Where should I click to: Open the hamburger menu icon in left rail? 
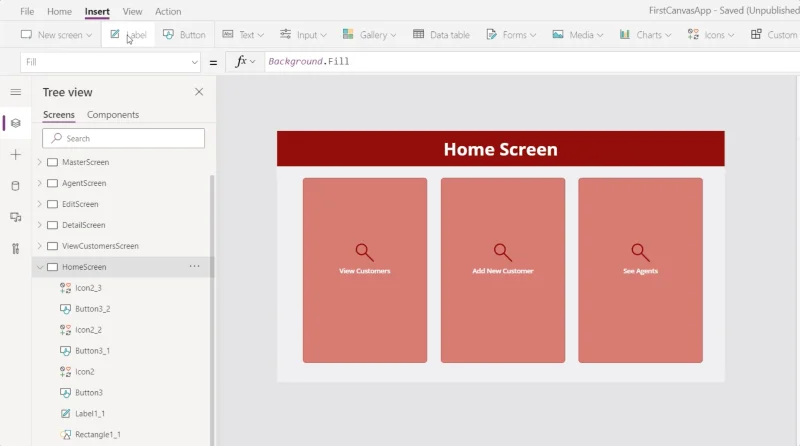[16, 92]
